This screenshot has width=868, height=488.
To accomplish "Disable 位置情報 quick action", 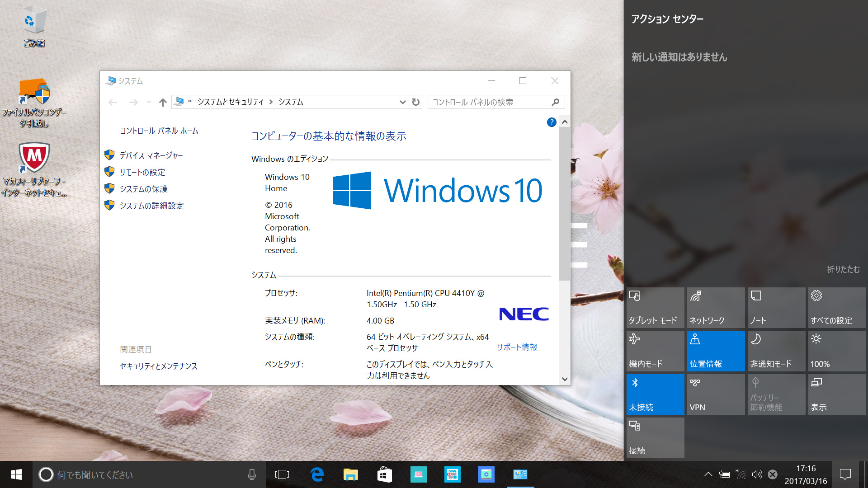I will tap(715, 351).
